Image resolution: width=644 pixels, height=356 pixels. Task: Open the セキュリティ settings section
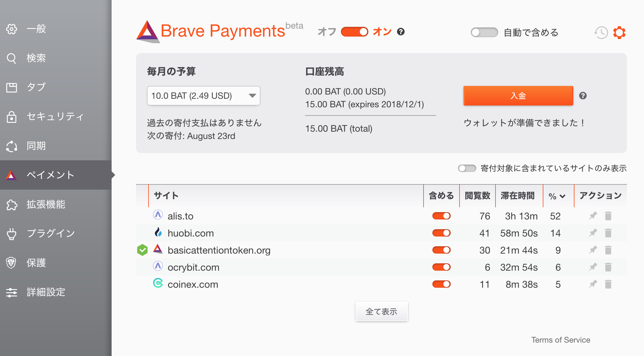pos(55,116)
